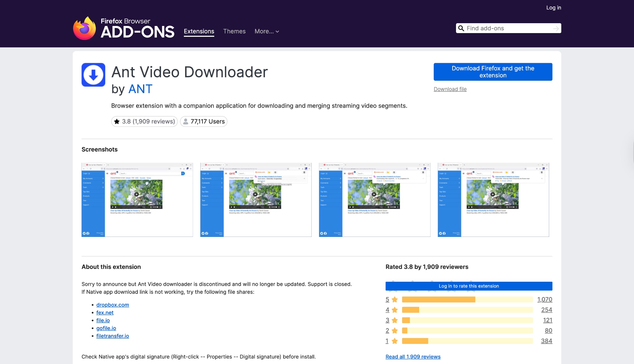Click the star icon in the 3.8 rating badge
The height and width of the screenshot is (364, 634).
point(117,121)
